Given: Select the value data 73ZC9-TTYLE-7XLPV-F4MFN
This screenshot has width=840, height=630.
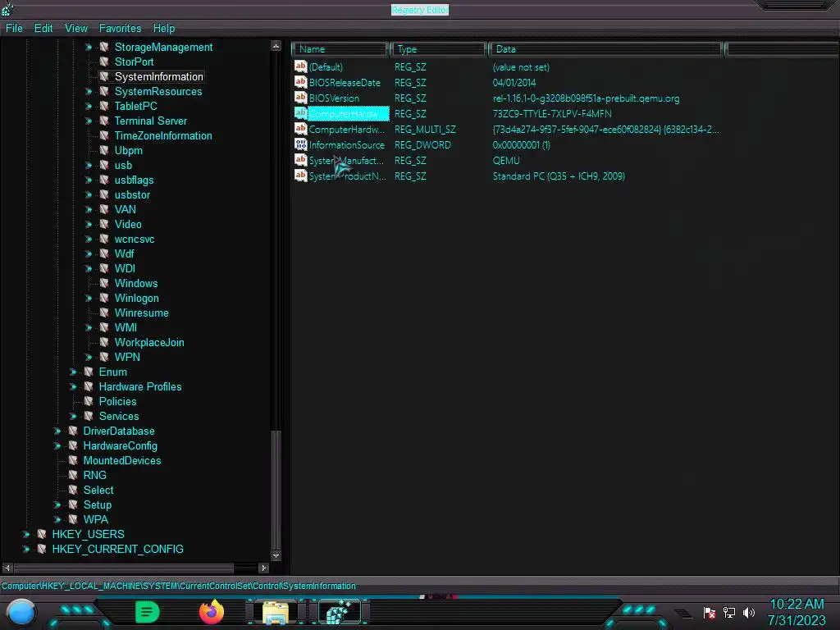Looking at the screenshot, I should coord(552,113).
